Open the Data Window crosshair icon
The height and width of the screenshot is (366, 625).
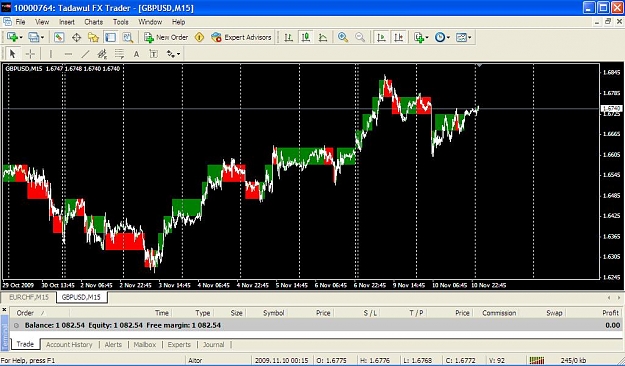click(x=76, y=37)
